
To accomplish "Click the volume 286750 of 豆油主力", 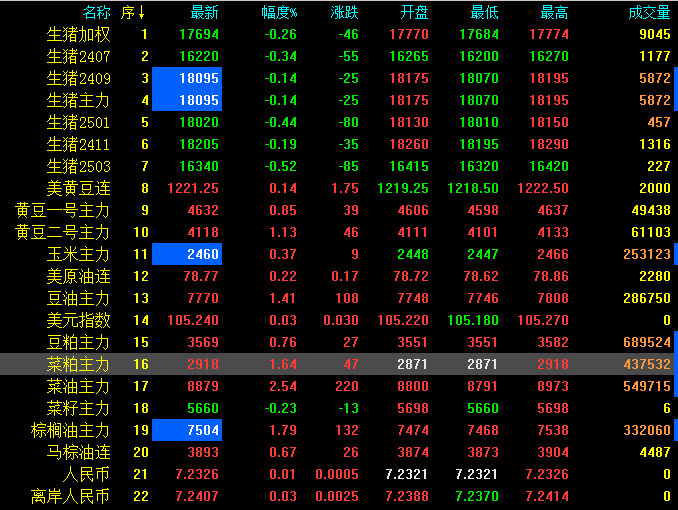I will [x=647, y=298].
